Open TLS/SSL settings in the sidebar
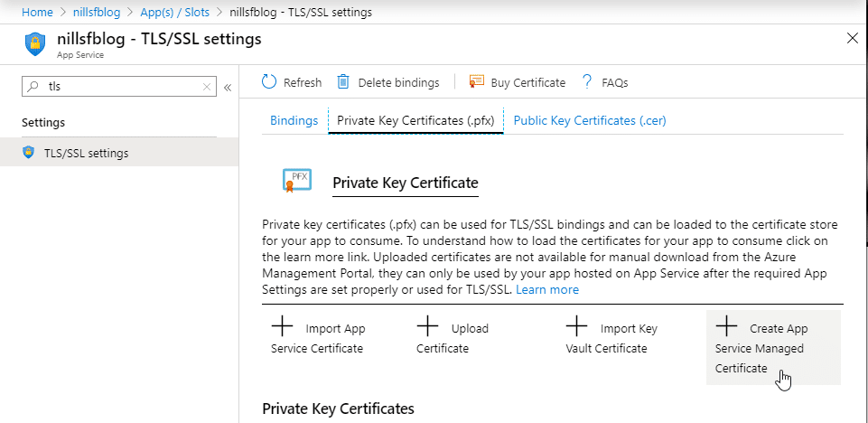Screen dimensions: 868x423 (x=119, y=153)
